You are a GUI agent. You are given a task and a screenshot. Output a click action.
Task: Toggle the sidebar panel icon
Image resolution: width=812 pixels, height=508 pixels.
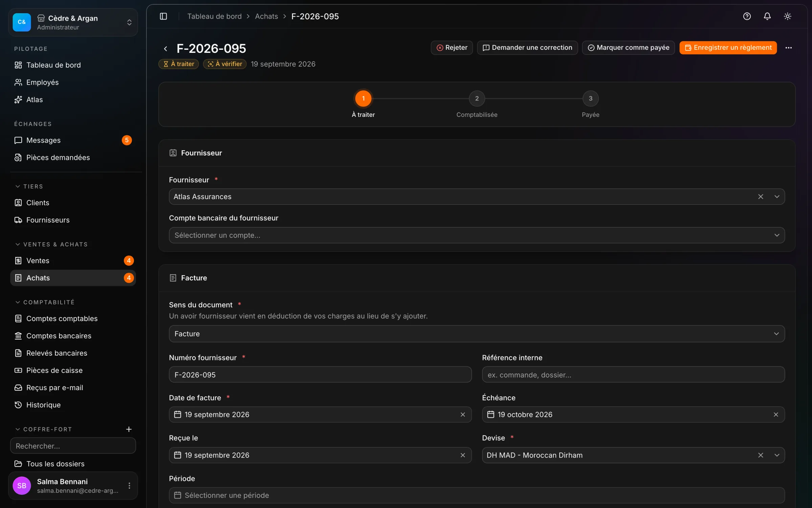coord(163,16)
